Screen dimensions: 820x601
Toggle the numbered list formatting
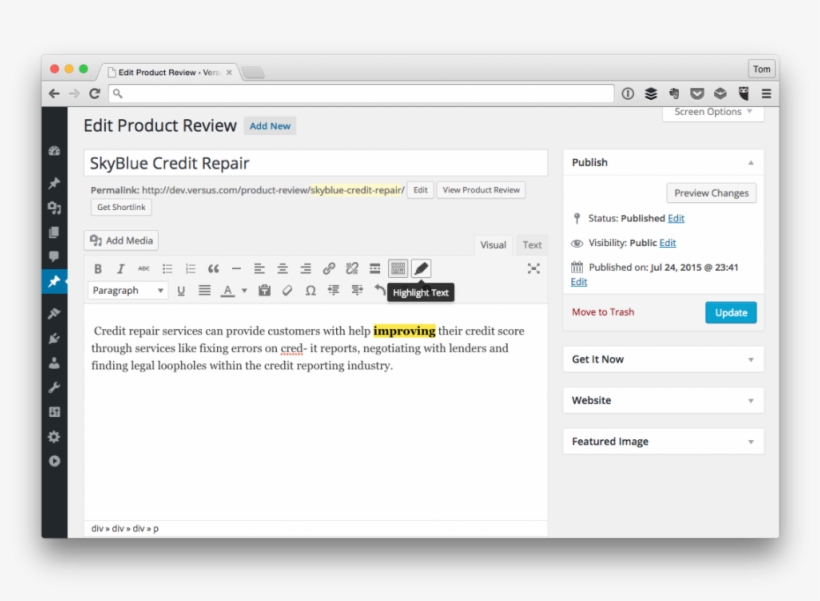point(190,268)
